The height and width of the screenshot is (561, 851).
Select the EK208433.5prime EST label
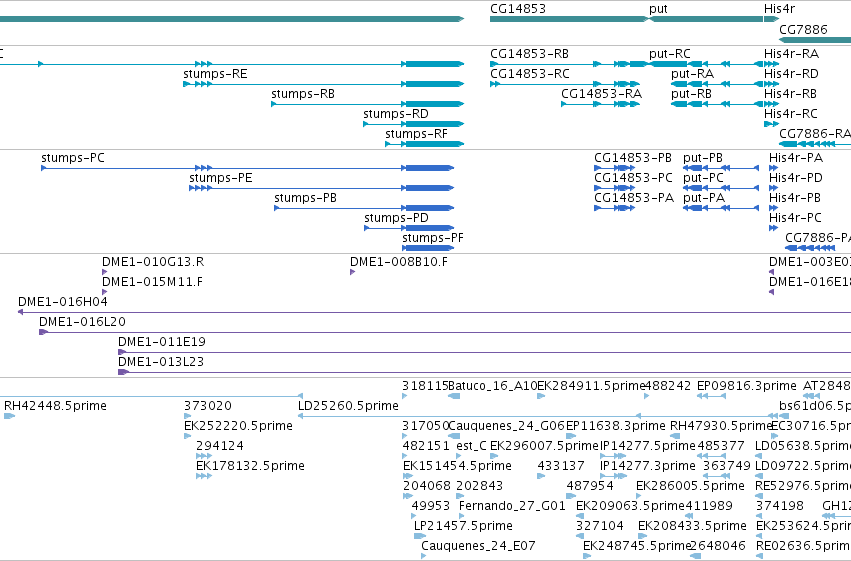click(x=693, y=526)
